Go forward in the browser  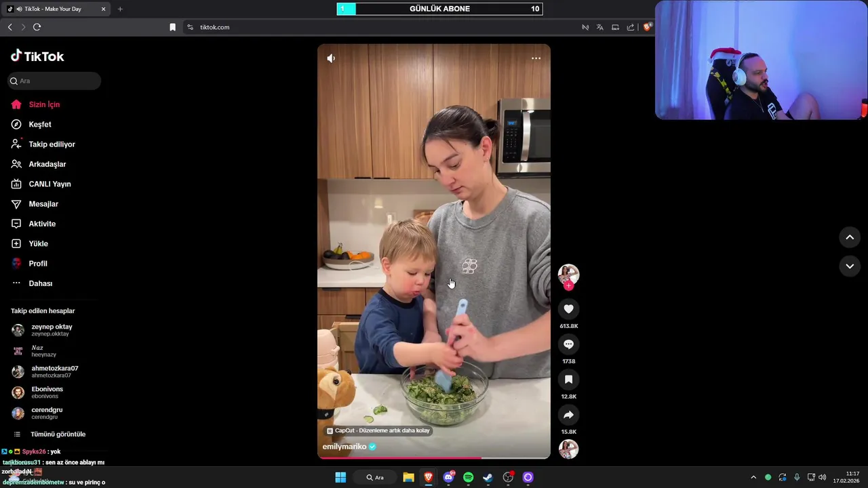click(23, 27)
